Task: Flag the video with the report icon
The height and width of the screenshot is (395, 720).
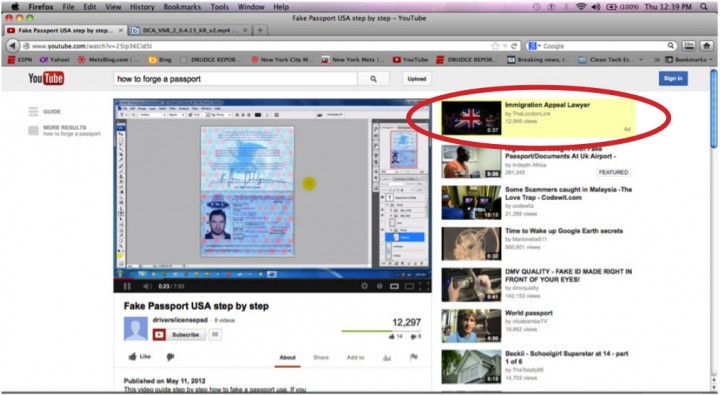Action: tap(414, 357)
